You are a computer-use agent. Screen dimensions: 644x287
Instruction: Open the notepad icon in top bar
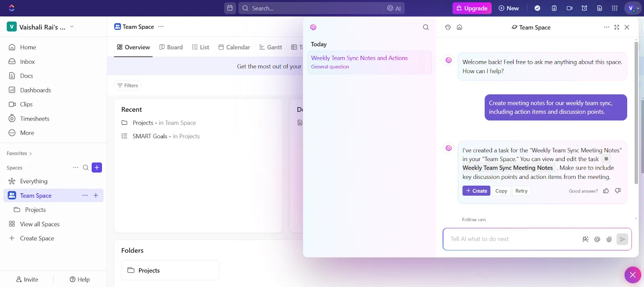554,8
